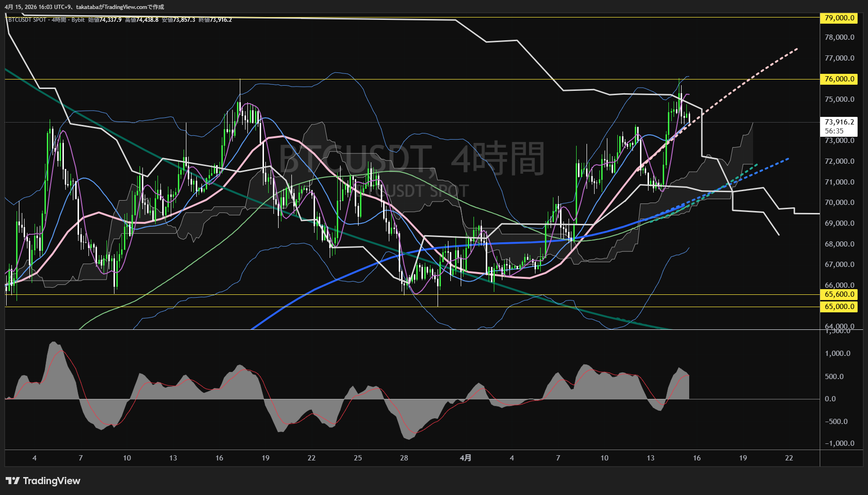Click date 16 after 13 on time axis
Viewport: 868px width, 495px height.
(696, 458)
